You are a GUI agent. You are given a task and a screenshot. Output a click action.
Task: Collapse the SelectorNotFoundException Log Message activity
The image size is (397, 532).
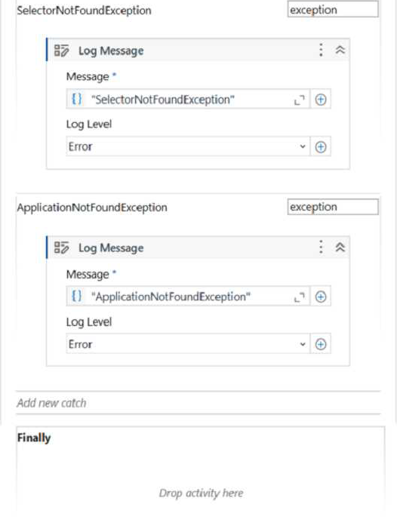coord(340,51)
